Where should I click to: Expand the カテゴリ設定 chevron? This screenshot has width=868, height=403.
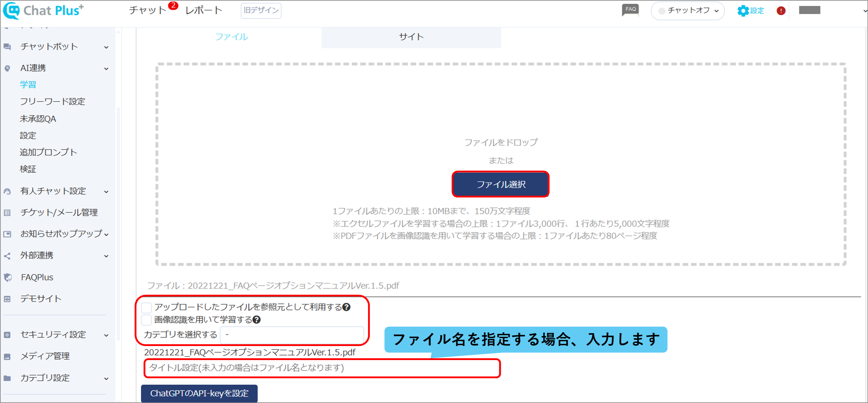click(107, 379)
